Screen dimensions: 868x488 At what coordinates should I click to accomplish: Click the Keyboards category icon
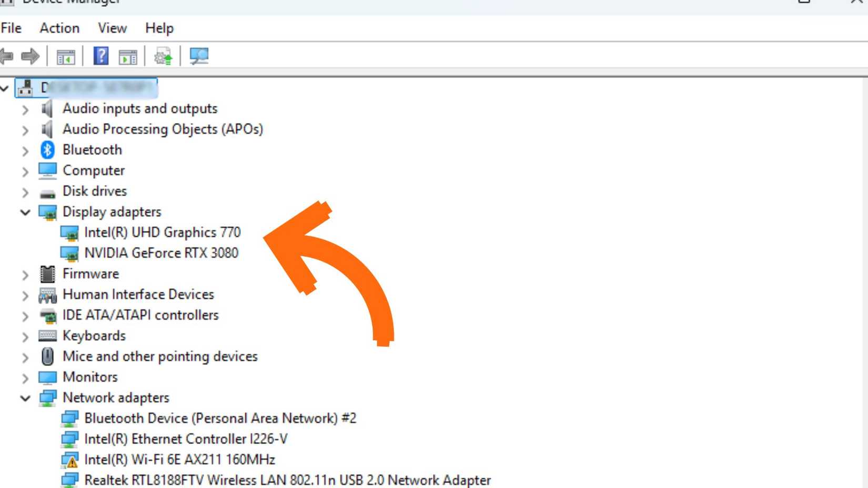click(x=47, y=335)
